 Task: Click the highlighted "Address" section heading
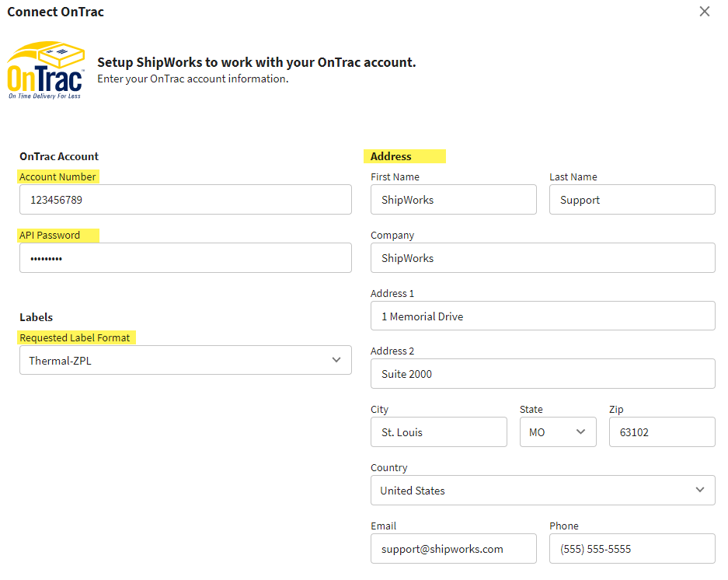coord(391,156)
